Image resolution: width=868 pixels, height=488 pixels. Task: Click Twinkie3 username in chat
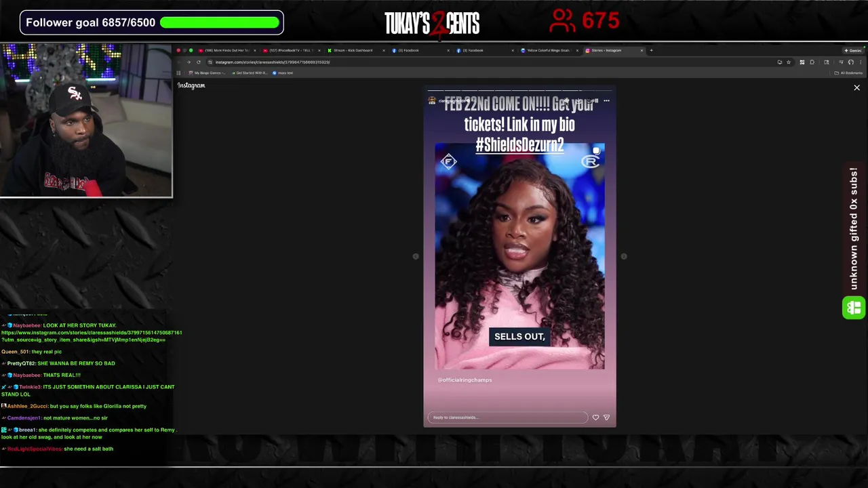click(30, 387)
